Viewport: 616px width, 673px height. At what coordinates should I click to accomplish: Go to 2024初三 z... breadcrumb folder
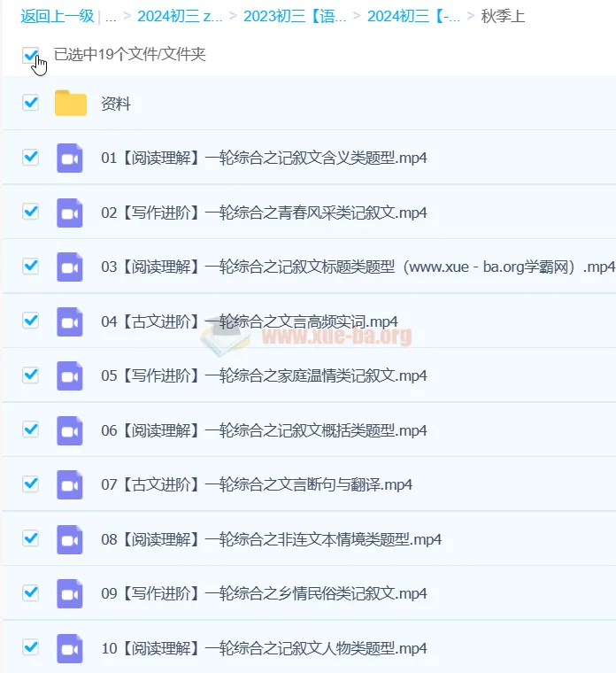180,16
